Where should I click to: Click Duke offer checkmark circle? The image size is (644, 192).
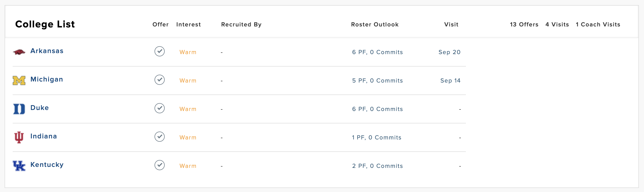click(160, 108)
